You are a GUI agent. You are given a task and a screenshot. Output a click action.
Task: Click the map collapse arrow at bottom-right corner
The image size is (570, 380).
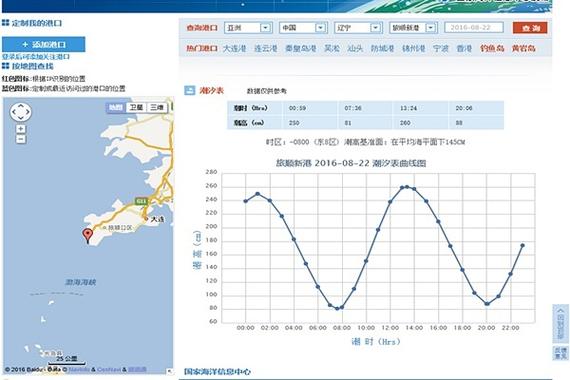click(x=170, y=371)
